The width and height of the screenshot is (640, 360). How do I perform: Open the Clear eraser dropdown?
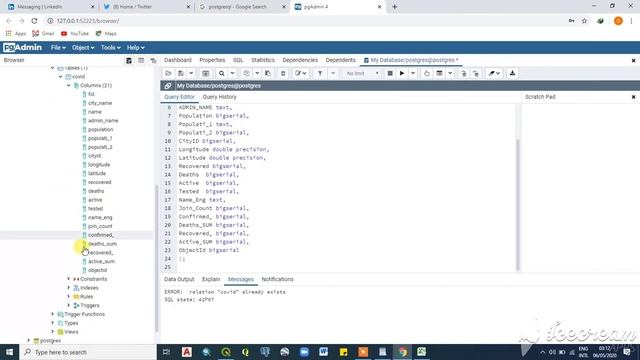(x=494, y=73)
